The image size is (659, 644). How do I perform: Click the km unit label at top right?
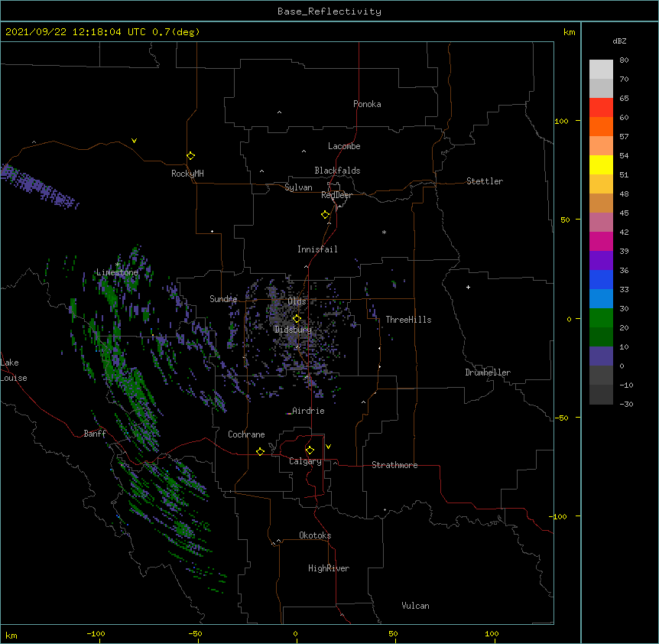click(x=569, y=32)
